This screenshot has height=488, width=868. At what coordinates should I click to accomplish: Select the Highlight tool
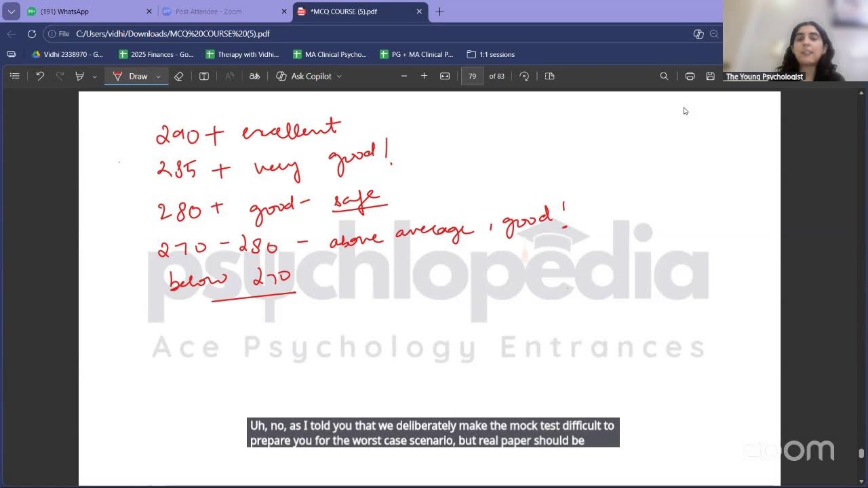(79, 76)
